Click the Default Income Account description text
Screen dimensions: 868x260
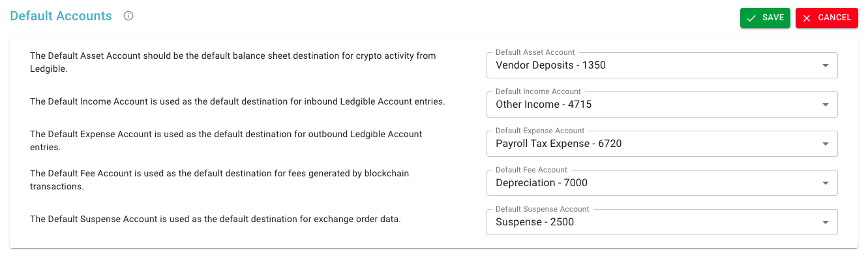[237, 101]
